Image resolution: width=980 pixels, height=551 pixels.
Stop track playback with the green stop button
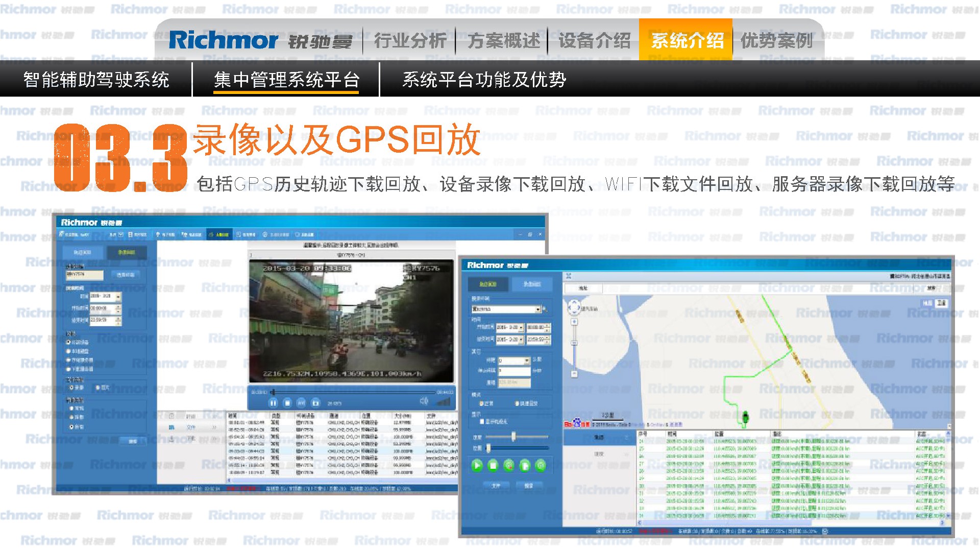coord(493,465)
